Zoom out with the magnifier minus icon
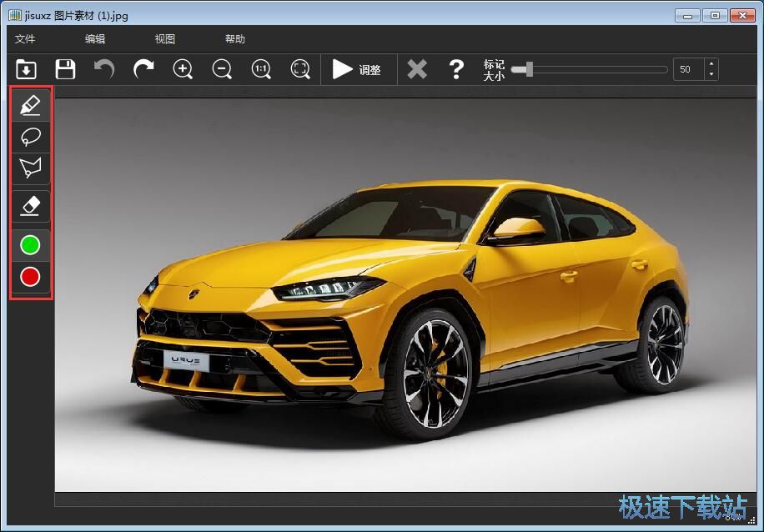Screen dimensions: 764x532 (x=222, y=69)
